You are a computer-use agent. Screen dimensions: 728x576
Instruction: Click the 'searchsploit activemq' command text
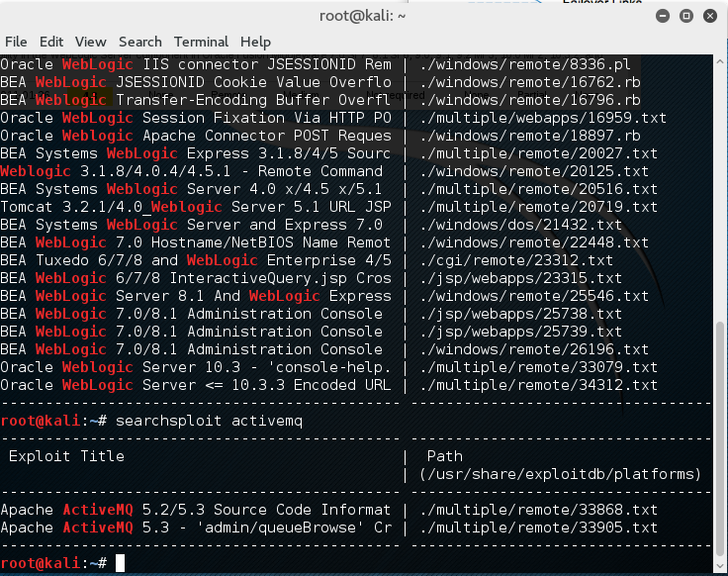pos(209,421)
